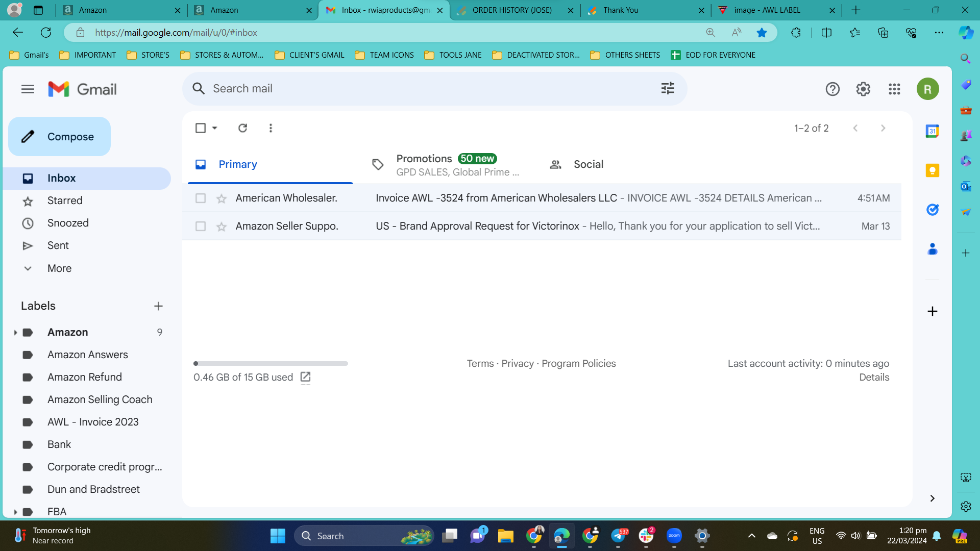Star the Amazon Seller Support email

pyautogui.click(x=222, y=226)
